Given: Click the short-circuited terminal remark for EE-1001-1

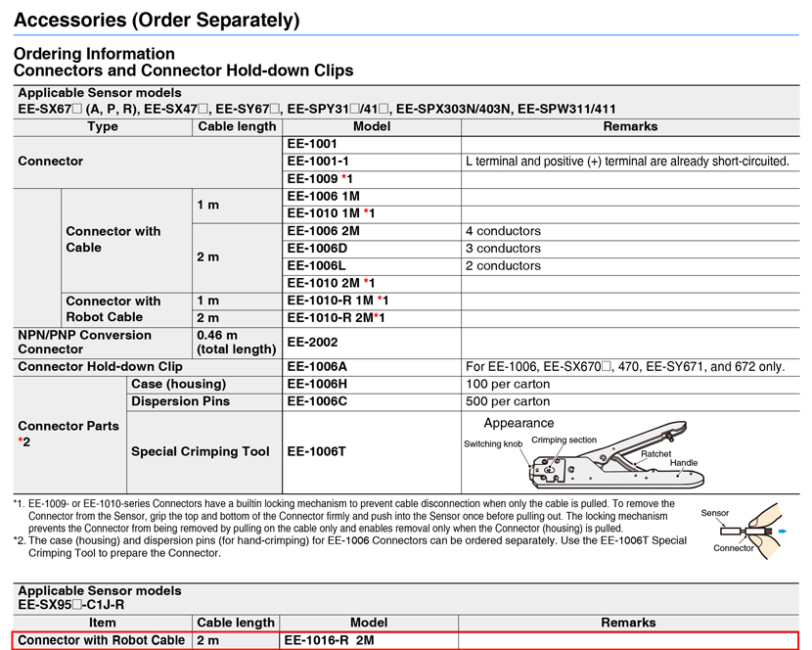Looking at the screenshot, I should (627, 162).
